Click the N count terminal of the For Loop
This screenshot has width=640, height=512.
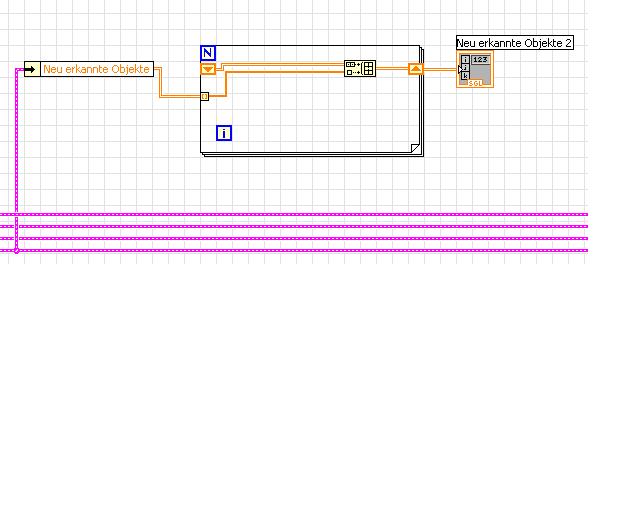[x=208, y=53]
